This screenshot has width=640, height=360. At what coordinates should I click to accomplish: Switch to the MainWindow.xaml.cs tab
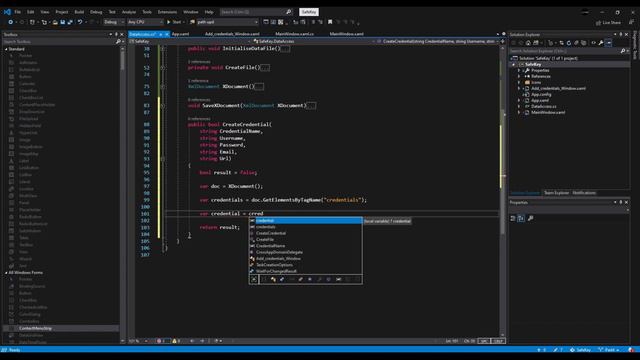tap(295, 34)
